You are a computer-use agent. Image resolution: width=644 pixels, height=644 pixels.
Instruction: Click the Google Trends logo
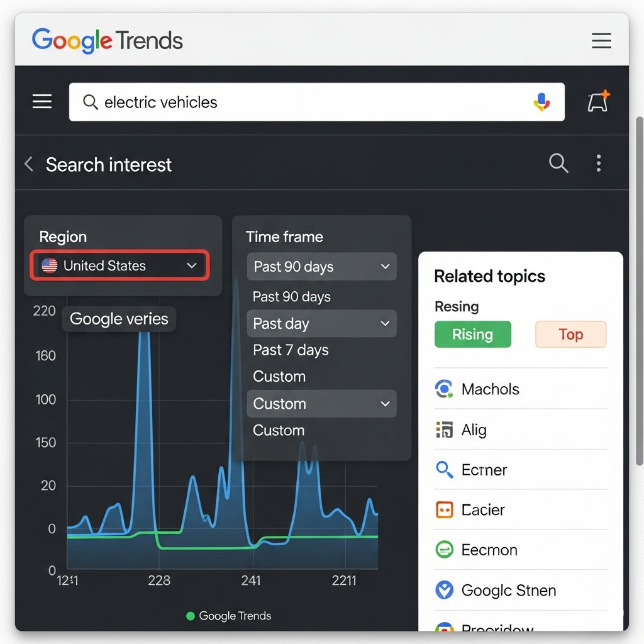point(107,40)
